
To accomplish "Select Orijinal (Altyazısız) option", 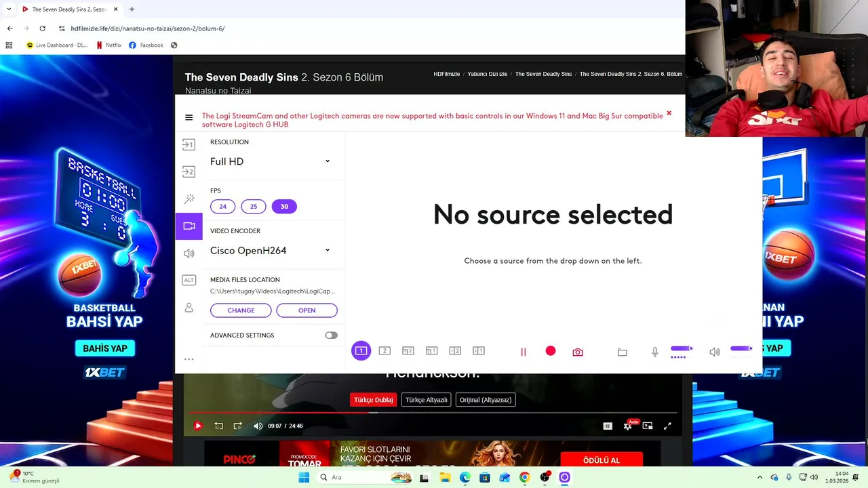I will [486, 400].
